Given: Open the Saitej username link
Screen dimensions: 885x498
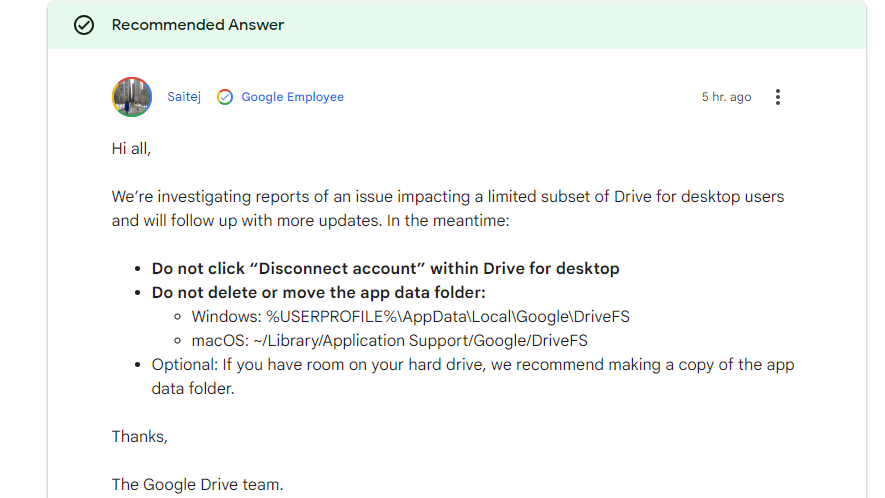Looking at the screenshot, I should coord(184,97).
